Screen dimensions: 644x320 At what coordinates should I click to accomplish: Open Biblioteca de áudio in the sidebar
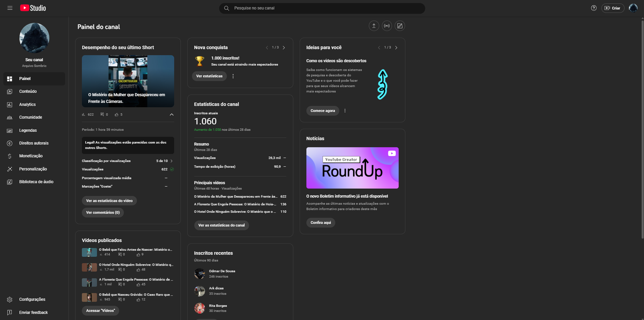(x=34, y=182)
